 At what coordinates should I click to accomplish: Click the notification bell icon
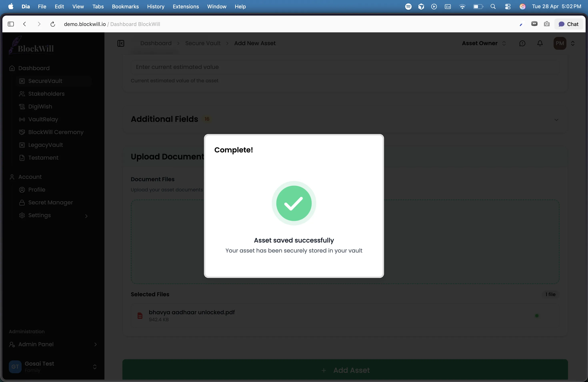540,43
